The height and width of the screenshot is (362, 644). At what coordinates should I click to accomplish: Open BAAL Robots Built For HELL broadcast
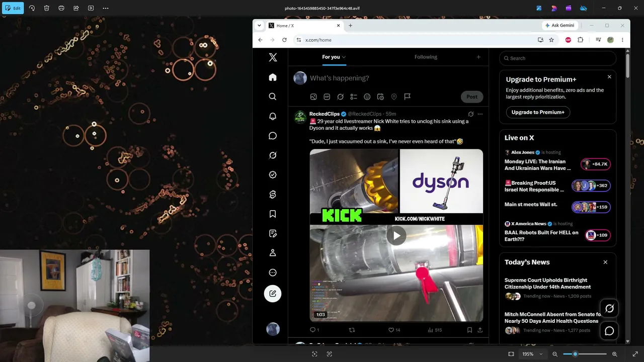[557, 232]
